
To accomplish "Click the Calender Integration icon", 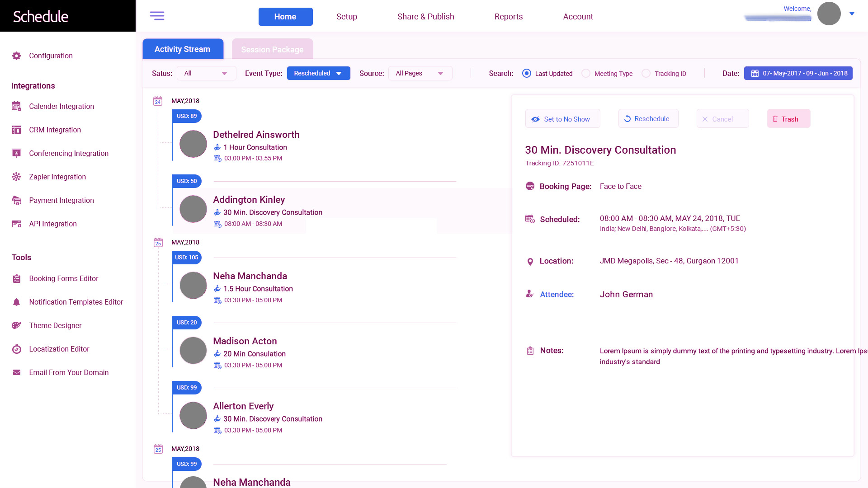I will click(17, 106).
